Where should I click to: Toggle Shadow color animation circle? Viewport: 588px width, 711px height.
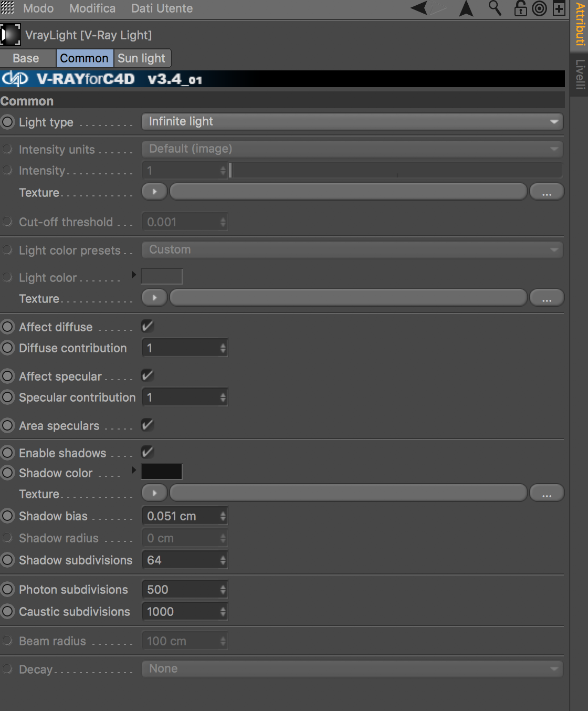tap(7, 473)
